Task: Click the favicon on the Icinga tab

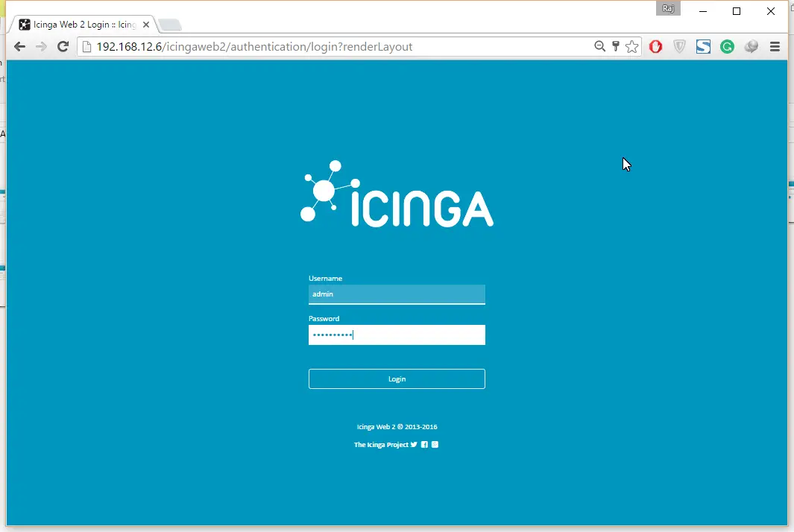Action: tap(25, 25)
